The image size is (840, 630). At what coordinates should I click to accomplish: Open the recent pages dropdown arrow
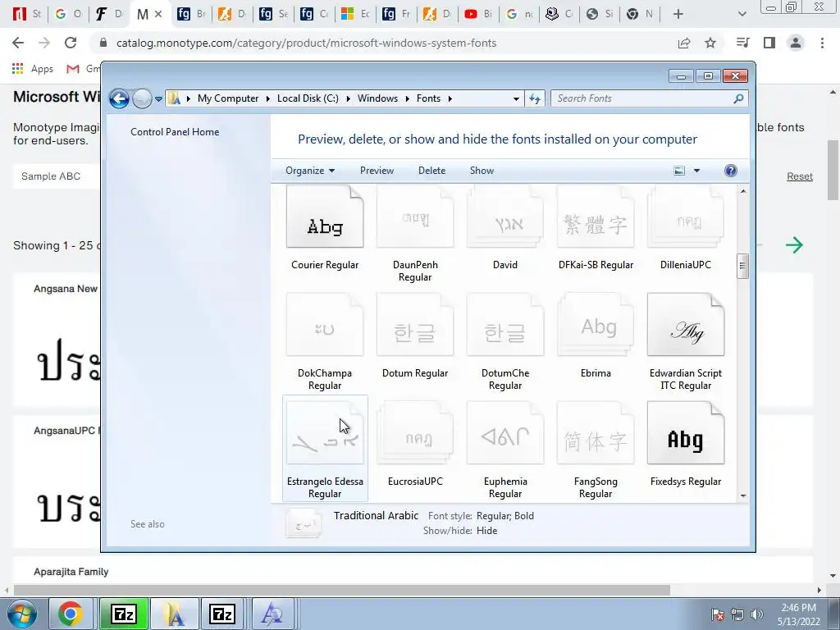click(158, 98)
